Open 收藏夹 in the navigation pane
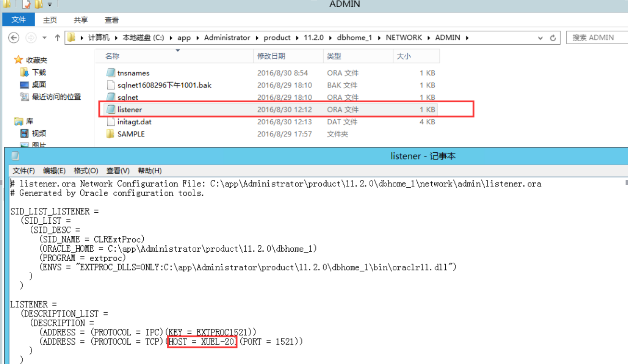 37,60
